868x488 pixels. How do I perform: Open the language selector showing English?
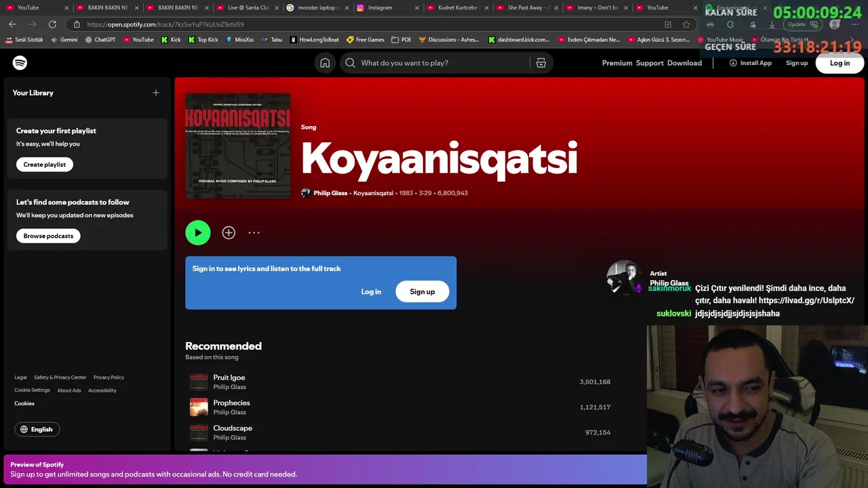(37, 429)
